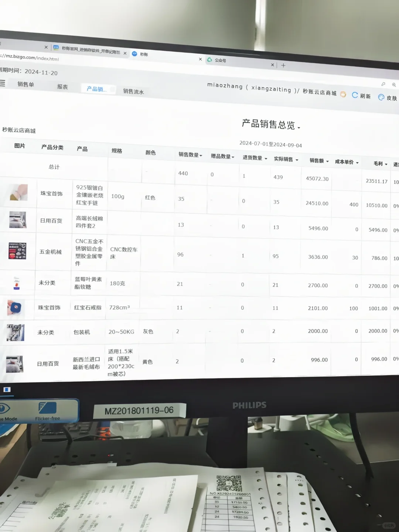Close the 公众号 browser tab

pos(272,65)
